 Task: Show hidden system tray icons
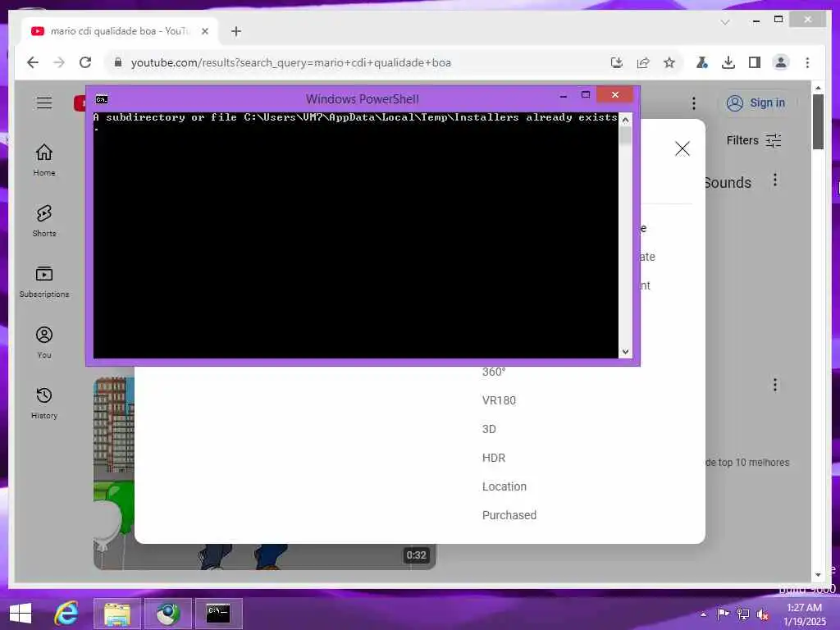pos(704,614)
